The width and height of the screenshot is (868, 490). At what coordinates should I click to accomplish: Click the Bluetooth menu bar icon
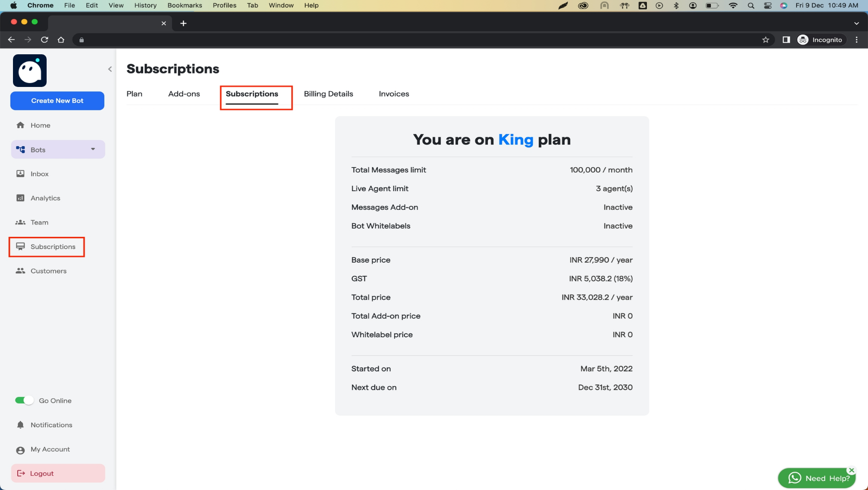coord(676,5)
